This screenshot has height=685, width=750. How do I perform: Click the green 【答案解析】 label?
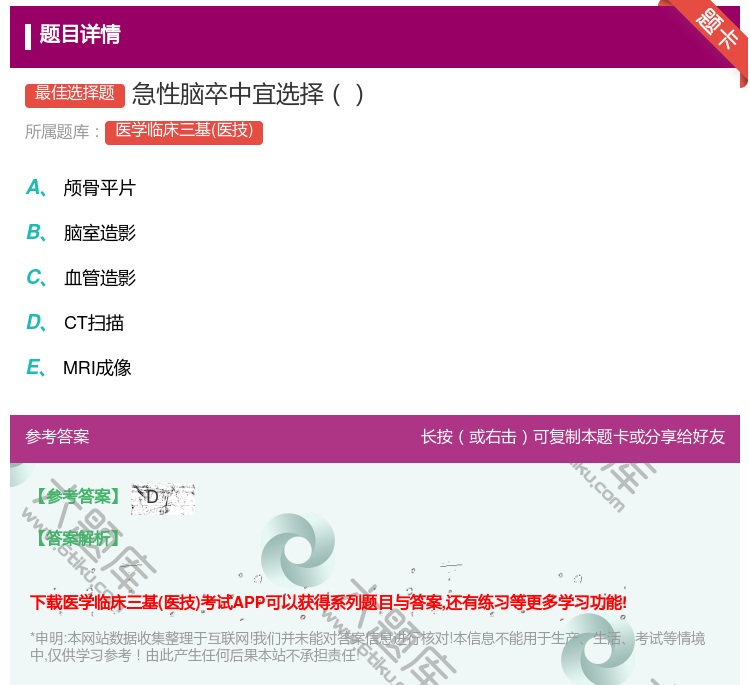(78, 539)
